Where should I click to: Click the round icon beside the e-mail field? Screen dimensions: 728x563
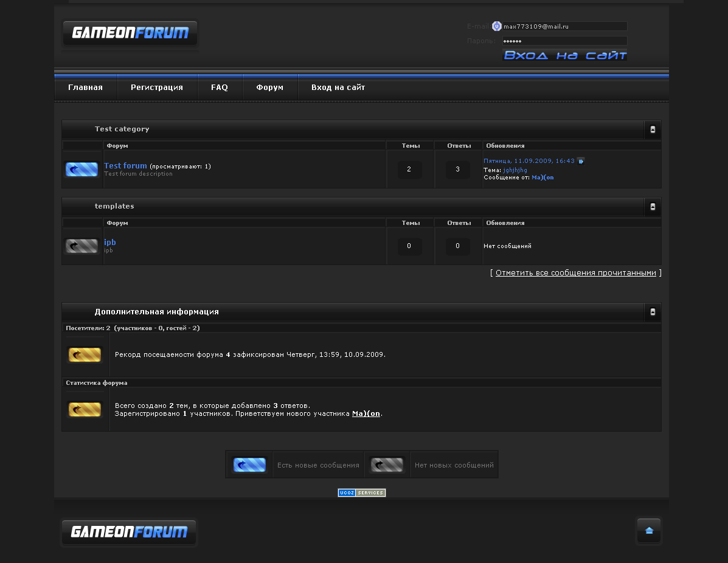[x=496, y=26]
